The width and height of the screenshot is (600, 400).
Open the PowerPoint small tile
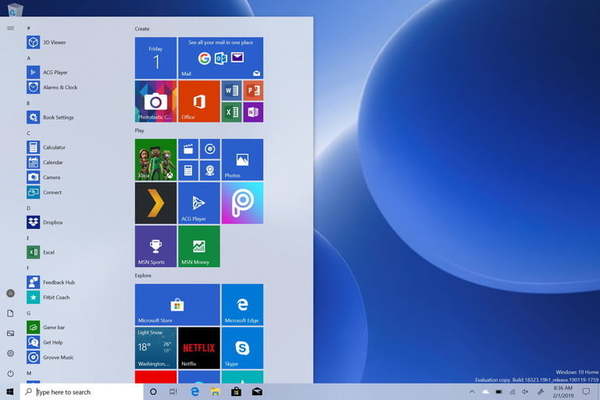pos(253,90)
